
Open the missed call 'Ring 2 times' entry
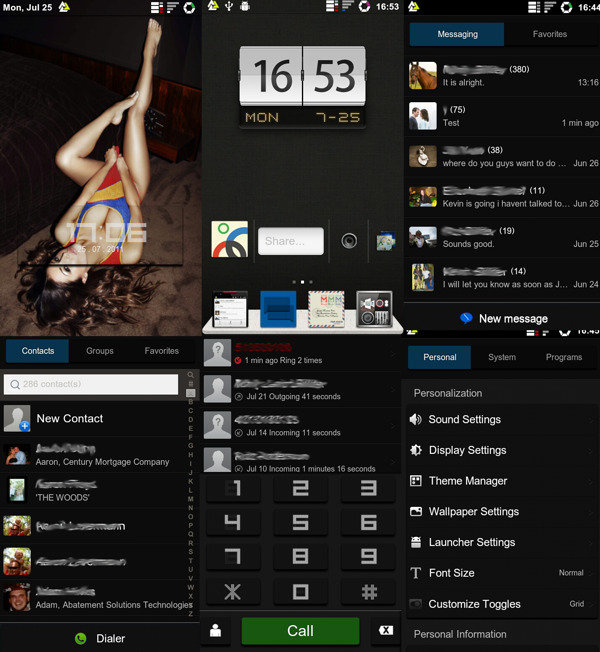click(301, 353)
